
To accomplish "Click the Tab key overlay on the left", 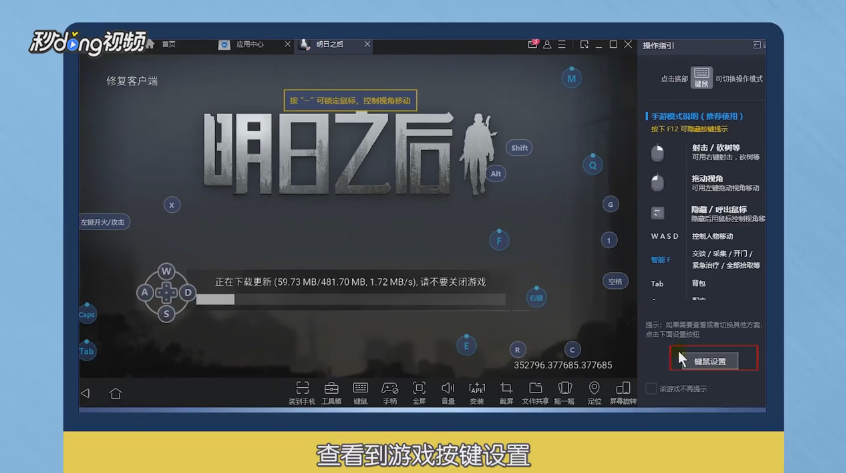I will tap(87, 351).
